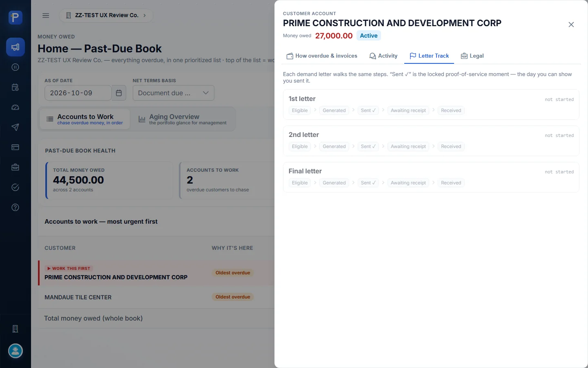Open the check-circle icon in the sidebar
The image size is (588, 368).
16,187
